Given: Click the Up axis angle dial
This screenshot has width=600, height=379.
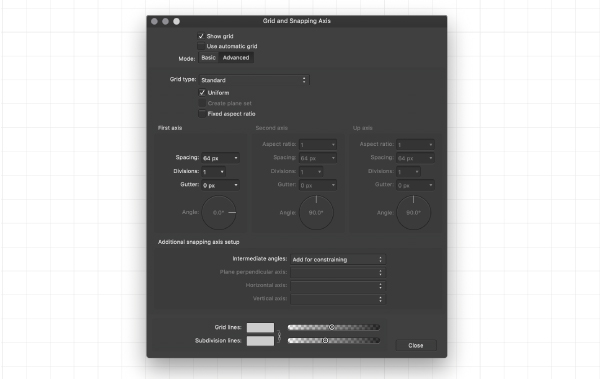Looking at the screenshot, I should 414,212.
